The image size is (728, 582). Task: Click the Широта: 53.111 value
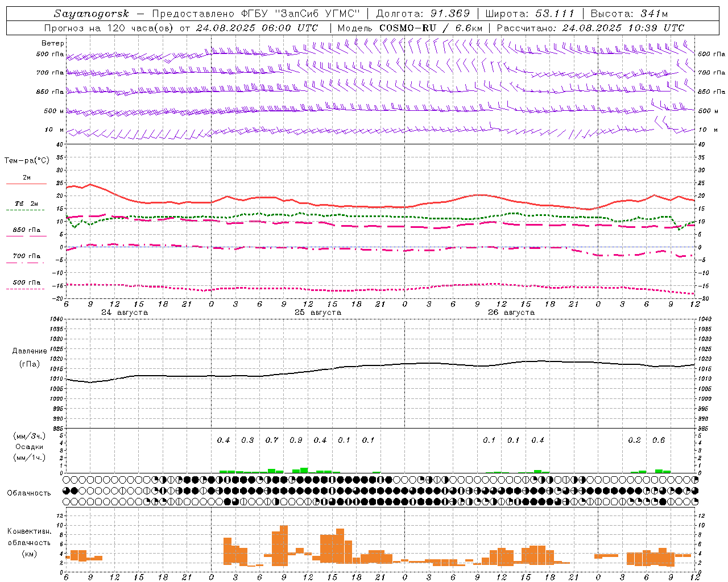coord(530,14)
